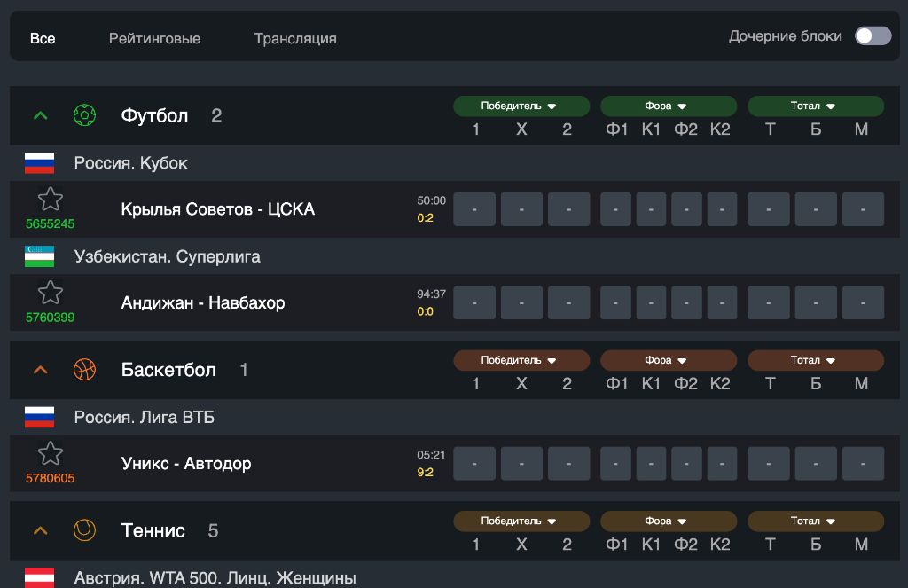This screenshot has height=588, width=908.
Task: Click the Russian flag beside Россия. Кубок
Action: tap(39, 163)
